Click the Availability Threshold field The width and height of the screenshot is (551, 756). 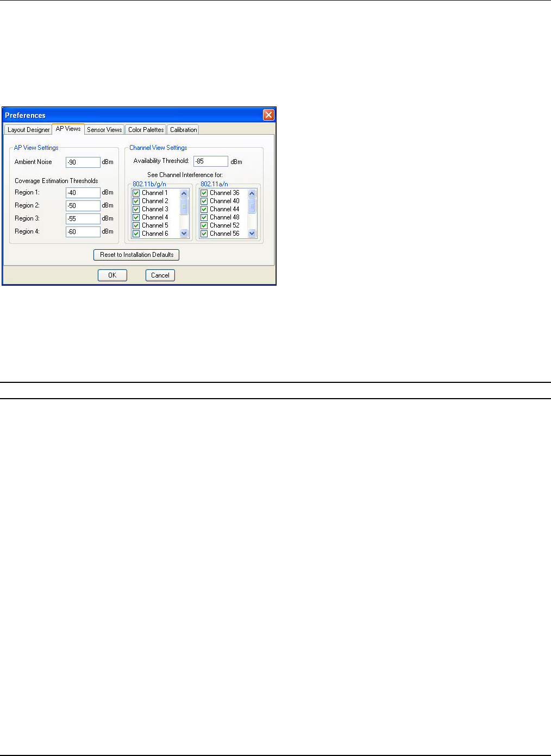(x=211, y=161)
